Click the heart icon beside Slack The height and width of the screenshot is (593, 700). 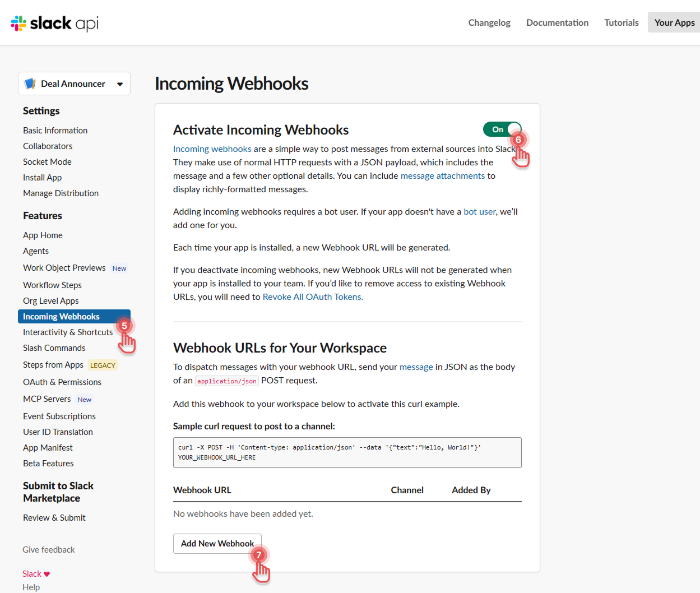[47, 574]
